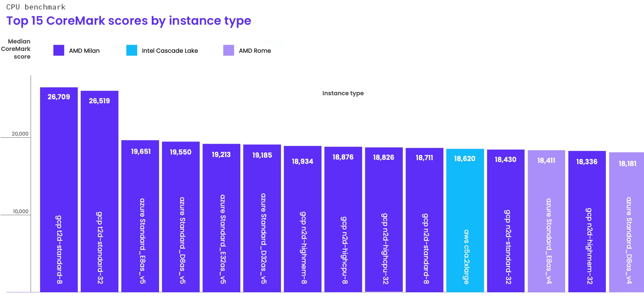Click the AMD Rome legend color swatch
Viewport: 644px width, 297px height.
point(229,50)
